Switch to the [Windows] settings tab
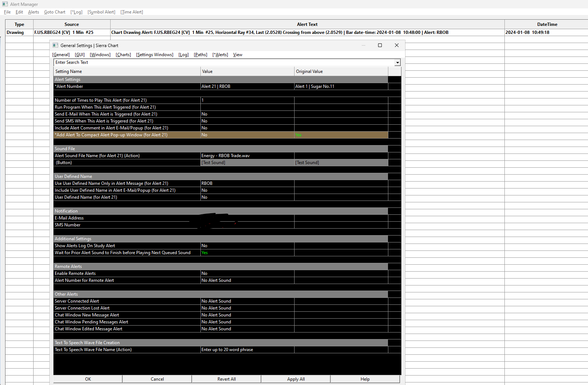This screenshot has width=588, height=385. pyautogui.click(x=100, y=55)
